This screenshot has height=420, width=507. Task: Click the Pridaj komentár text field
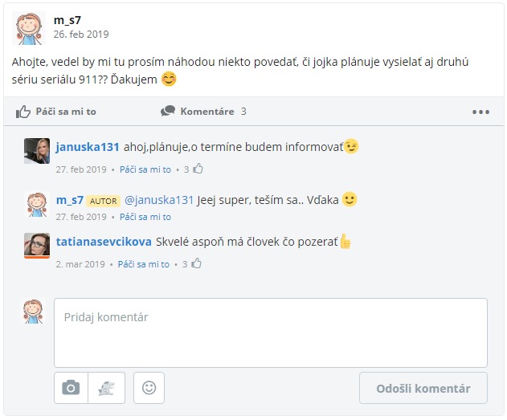[271, 332]
